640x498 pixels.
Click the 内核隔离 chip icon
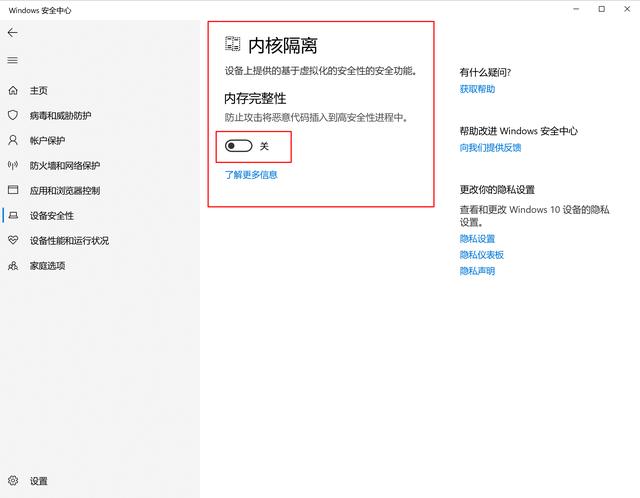tap(233, 44)
